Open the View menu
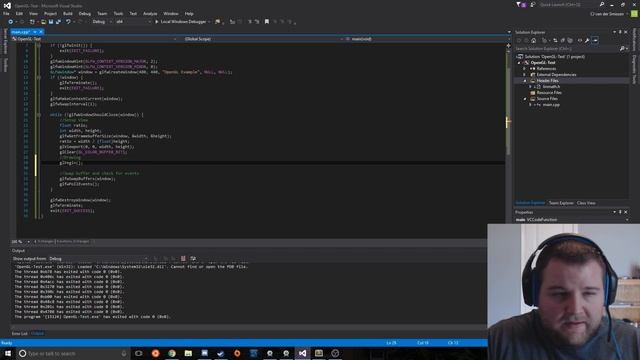 [33, 13]
